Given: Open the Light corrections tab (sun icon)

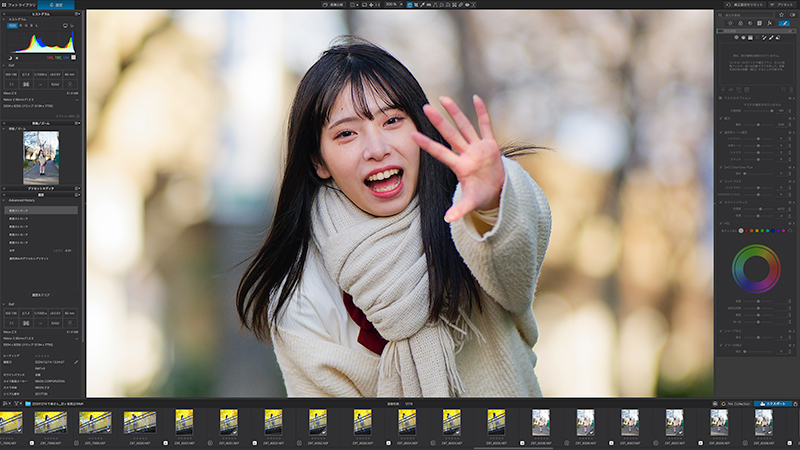Looking at the screenshot, I should 730,23.
